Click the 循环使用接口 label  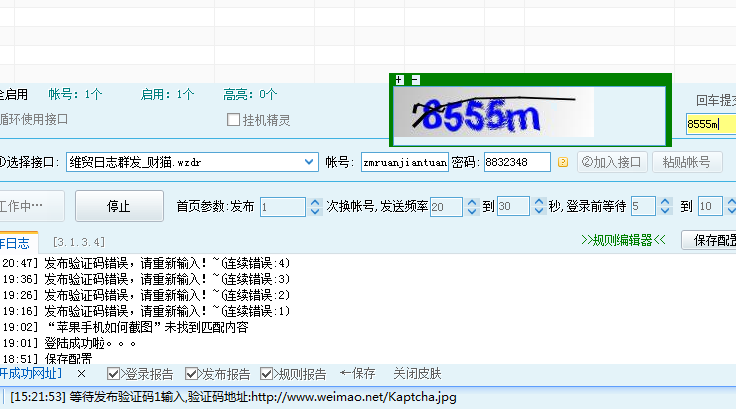pyautogui.click(x=34, y=119)
